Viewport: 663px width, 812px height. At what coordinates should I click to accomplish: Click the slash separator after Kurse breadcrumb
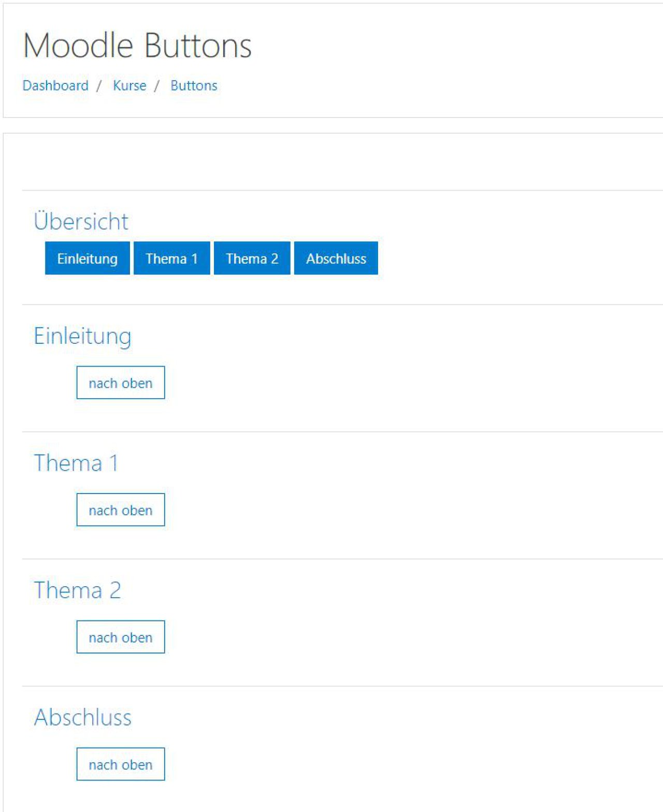156,86
